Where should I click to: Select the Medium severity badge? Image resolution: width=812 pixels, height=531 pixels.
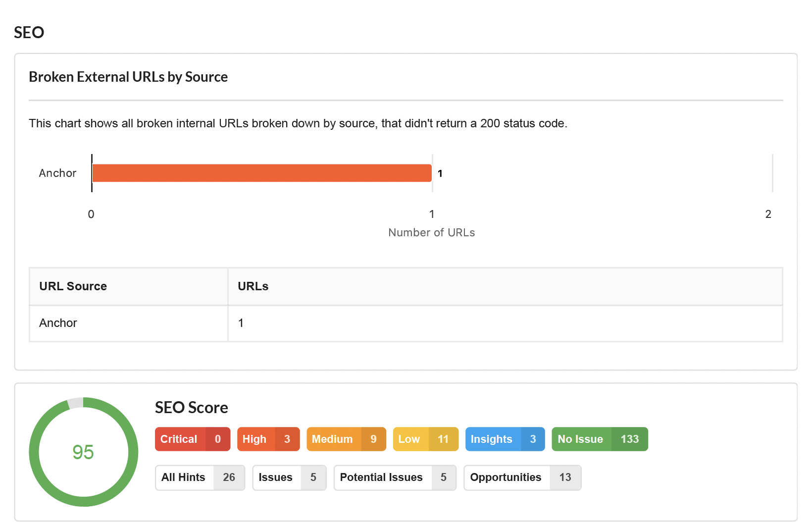[346, 439]
